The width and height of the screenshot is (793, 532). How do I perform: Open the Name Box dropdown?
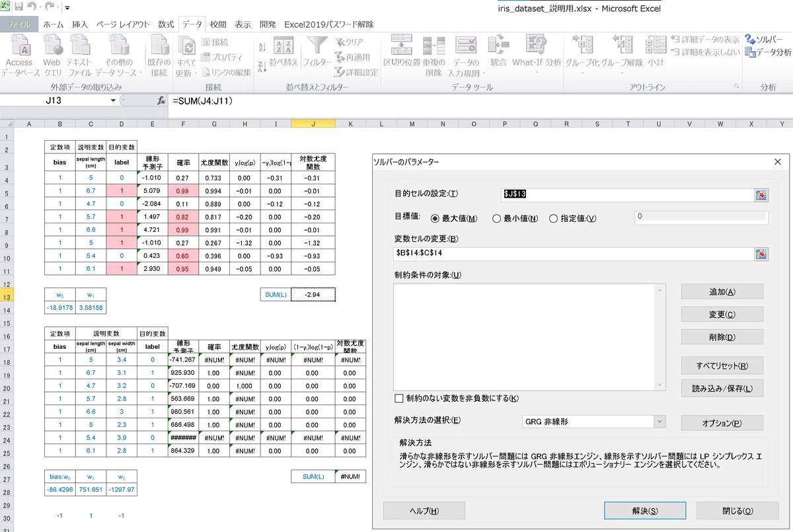point(113,101)
